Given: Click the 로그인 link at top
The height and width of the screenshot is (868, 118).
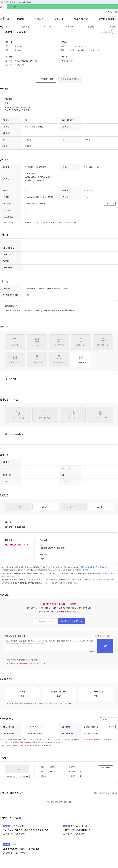Looking at the screenshot, I should [110, 12].
